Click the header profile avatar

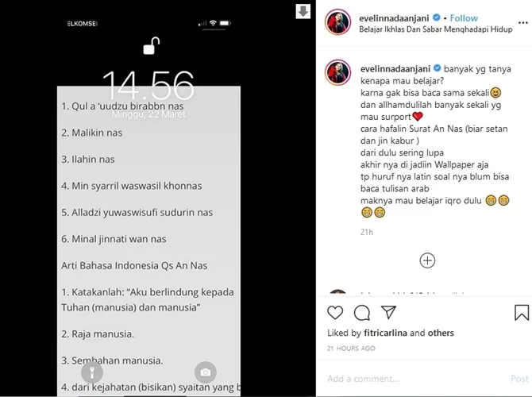(338, 22)
